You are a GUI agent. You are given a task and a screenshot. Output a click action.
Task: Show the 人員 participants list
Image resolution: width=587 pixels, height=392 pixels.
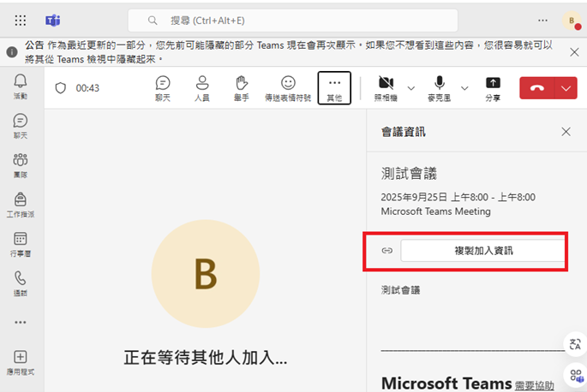click(x=203, y=87)
